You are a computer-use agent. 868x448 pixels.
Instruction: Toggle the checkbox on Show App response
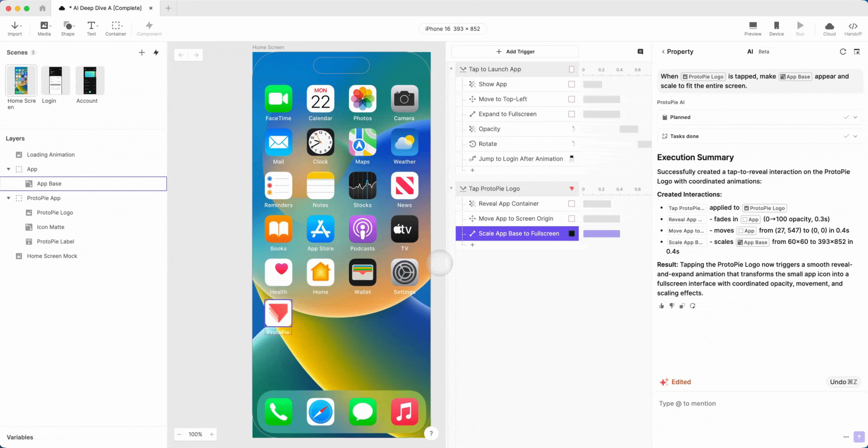572,84
